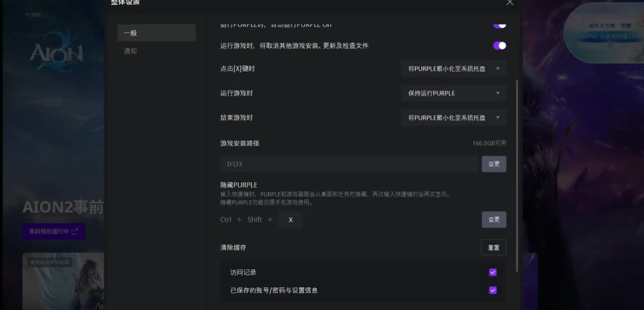Toggle off canceling other game installs when running
Screen dimensions: 644x310
point(499,46)
